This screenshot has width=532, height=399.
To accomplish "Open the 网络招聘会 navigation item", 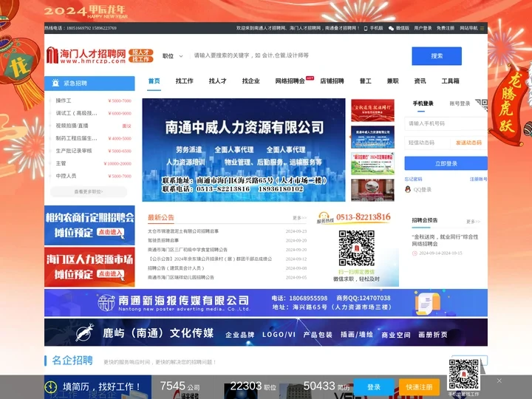I will [x=290, y=81].
